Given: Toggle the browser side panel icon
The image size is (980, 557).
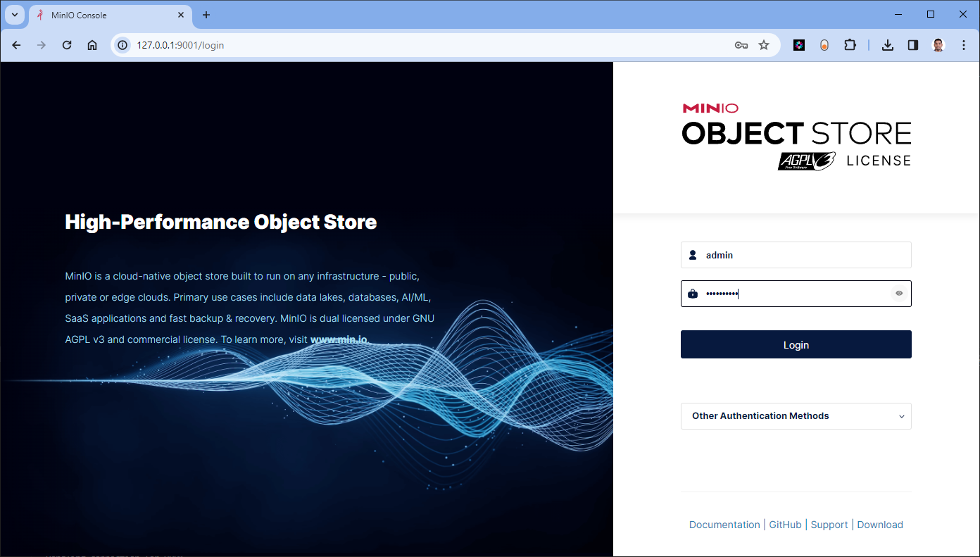Looking at the screenshot, I should click(x=913, y=45).
